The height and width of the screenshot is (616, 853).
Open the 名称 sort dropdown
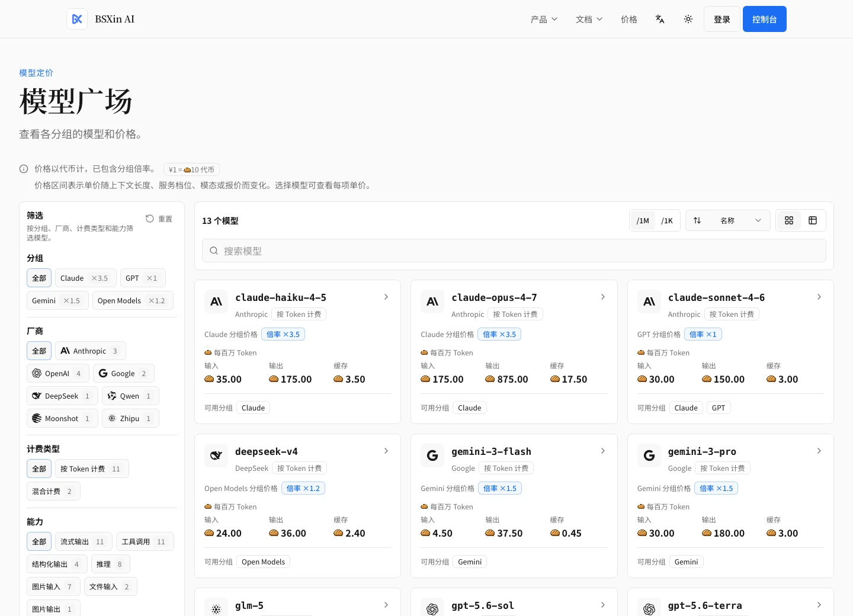[728, 220]
